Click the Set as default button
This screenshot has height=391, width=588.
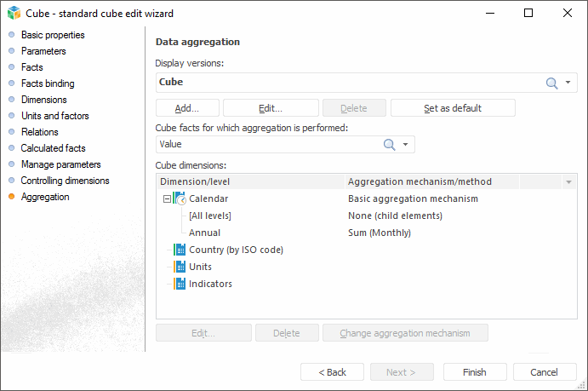coord(453,108)
